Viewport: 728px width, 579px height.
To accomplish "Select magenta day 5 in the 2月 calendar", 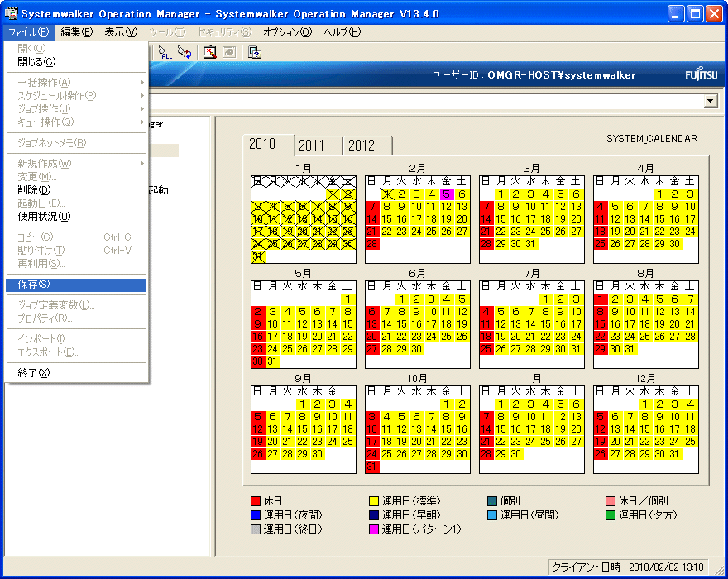I will click(x=446, y=194).
